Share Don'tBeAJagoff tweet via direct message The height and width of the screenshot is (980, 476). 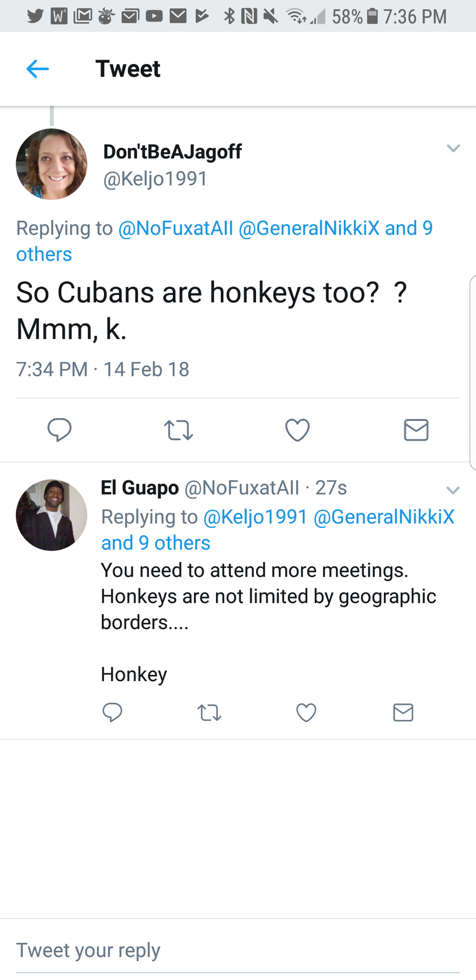pyautogui.click(x=416, y=430)
